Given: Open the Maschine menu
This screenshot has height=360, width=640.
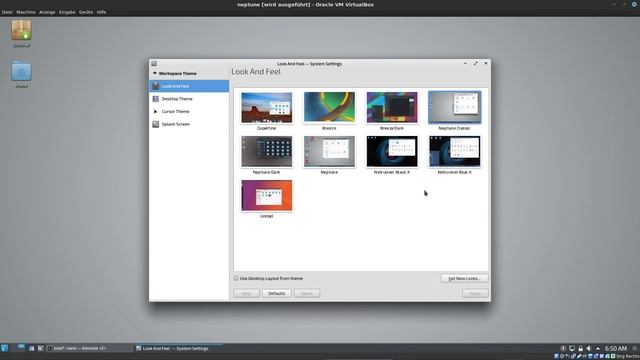Looking at the screenshot, I should tap(26, 12).
